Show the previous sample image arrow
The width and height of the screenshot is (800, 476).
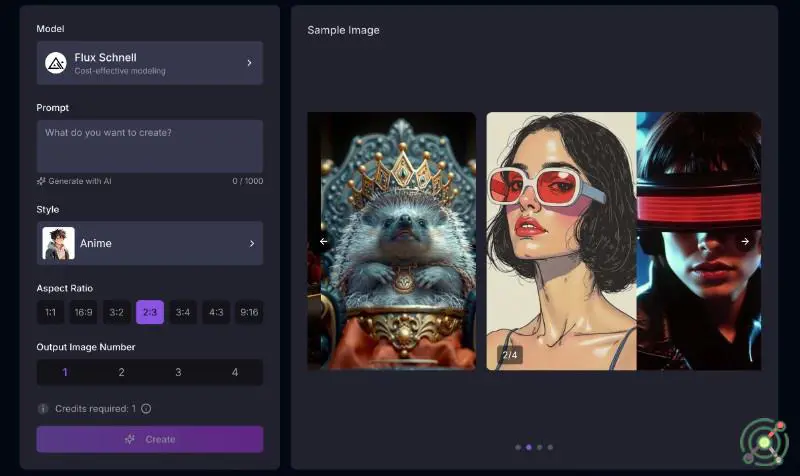[x=323, y=241]
